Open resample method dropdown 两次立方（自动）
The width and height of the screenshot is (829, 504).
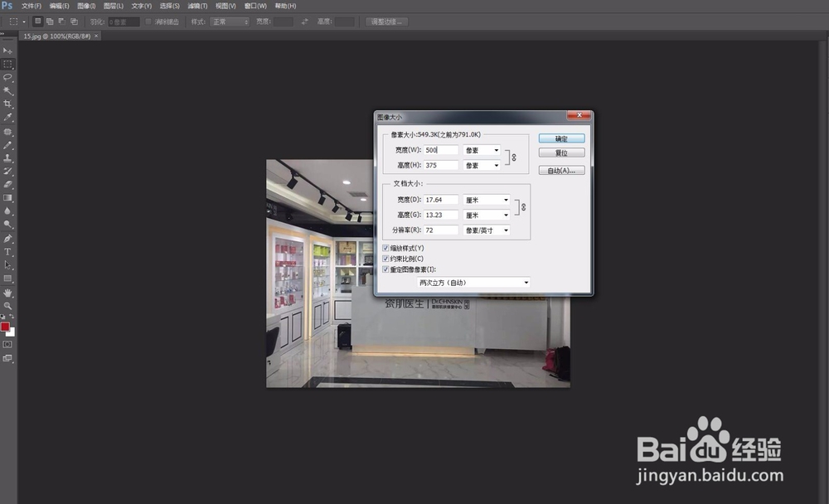(473, 283)
